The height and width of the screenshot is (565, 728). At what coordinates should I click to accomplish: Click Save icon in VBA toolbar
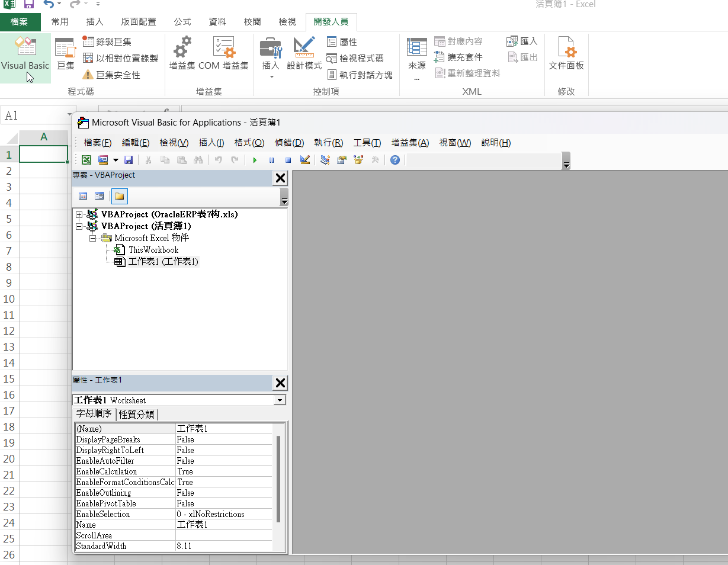tap(129, 160)
